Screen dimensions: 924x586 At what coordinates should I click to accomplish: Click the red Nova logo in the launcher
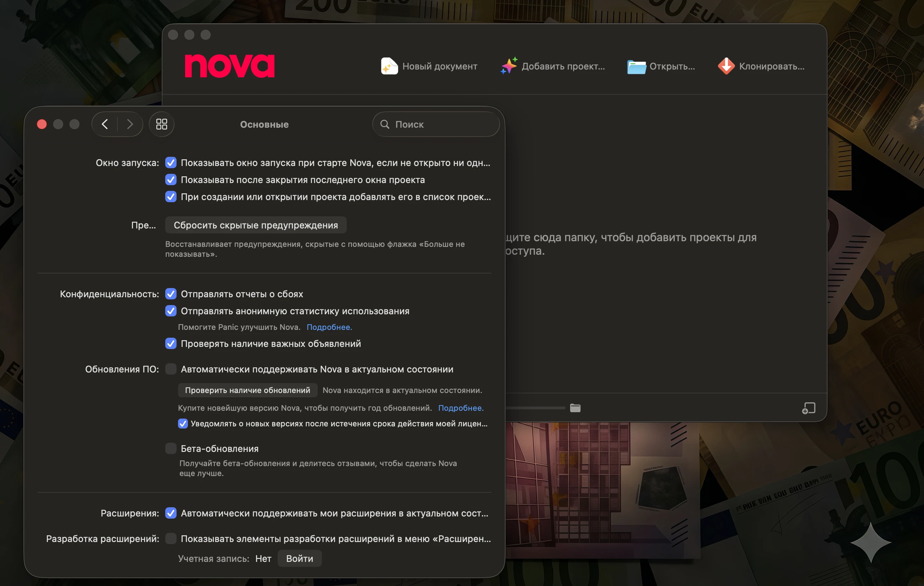click(229, 66)
